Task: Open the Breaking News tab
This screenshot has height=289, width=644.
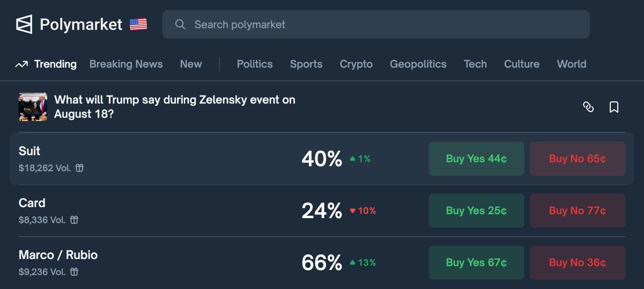Action: pyautogui.click(x=126, y=64)
